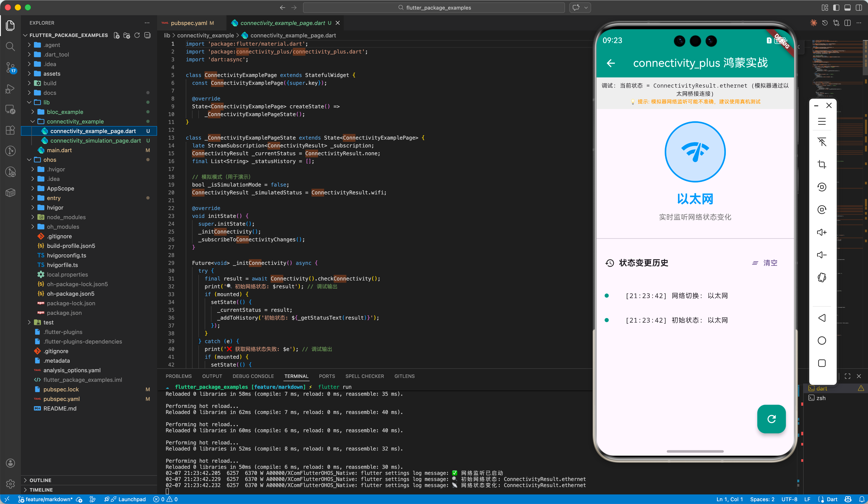Toggle the bottom panel layout button
The image size is (868, 504).
tap(847, 8)
